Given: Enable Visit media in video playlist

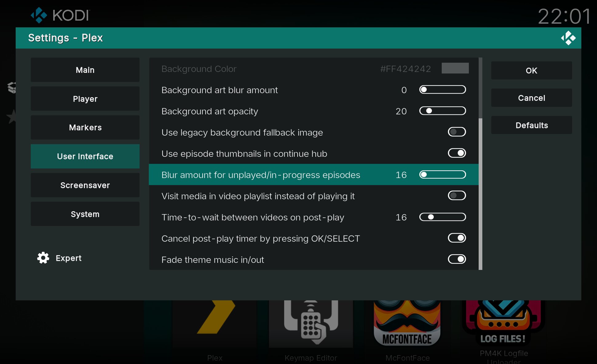Looking at the screenshot, I should coord(457,196).
